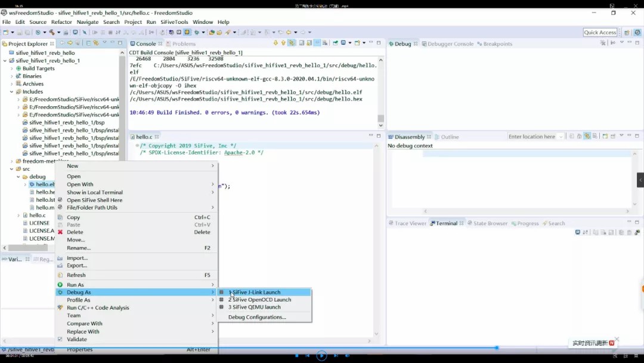Click Project Explorer horizontal scrollbar thumb
Screen dimensions: 644x363
29,248
